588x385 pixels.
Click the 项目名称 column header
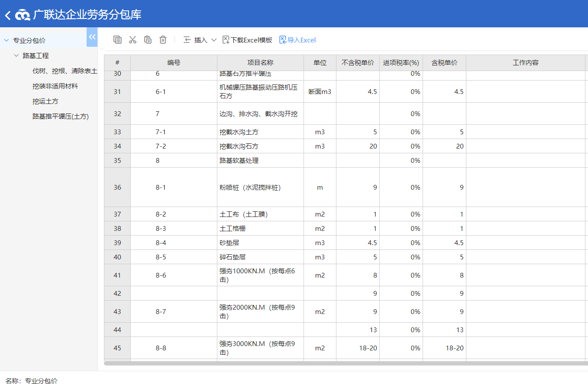pyautogui.click(x=260, y=63)
